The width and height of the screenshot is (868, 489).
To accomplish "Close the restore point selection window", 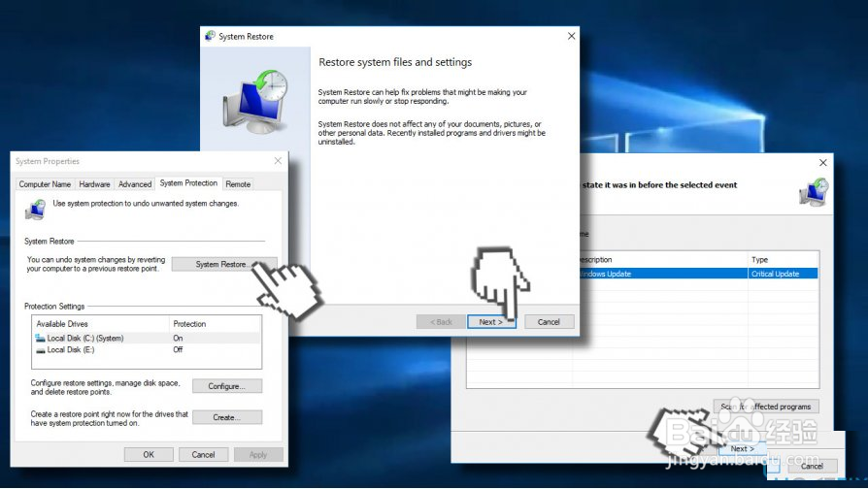I will point(823,163).
